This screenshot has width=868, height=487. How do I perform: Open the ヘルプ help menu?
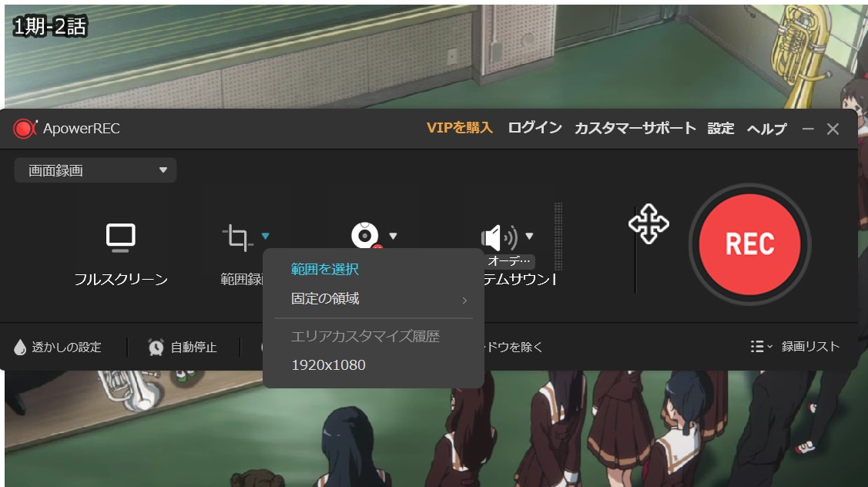coord(766,129)
